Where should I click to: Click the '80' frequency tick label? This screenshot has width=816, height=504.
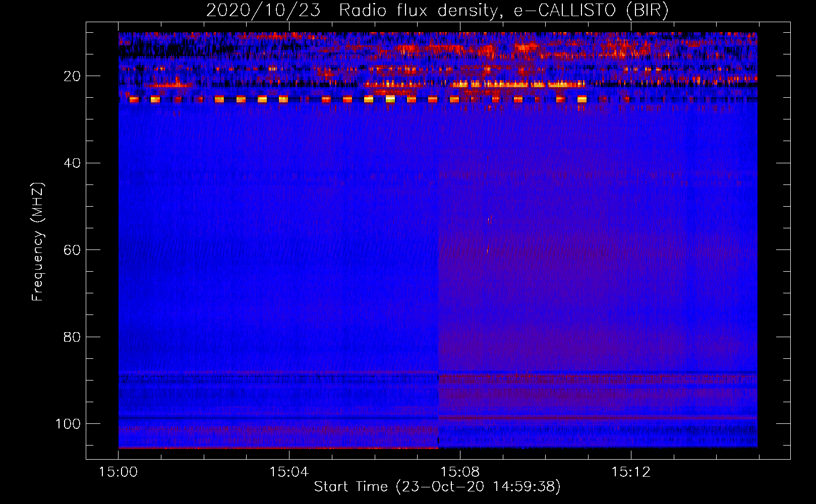pyautogui.click(x=72, y=337)
